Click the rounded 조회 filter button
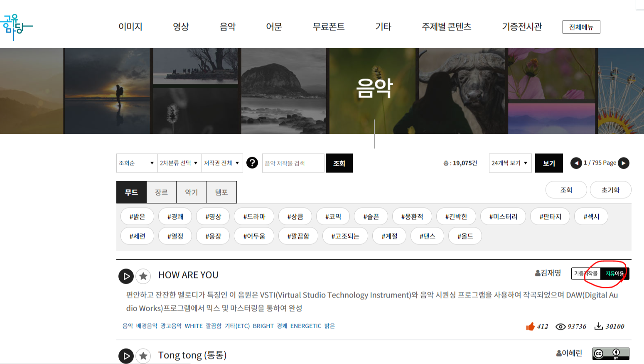Image resolution: width=644 pixels, height=364 pixels. click(x=566, y=190)
